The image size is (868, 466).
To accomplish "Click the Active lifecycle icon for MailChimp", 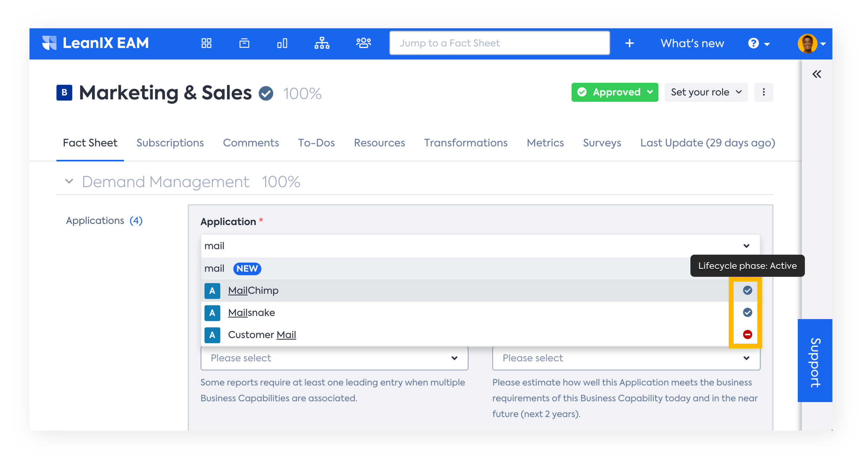I will [747, 290].
